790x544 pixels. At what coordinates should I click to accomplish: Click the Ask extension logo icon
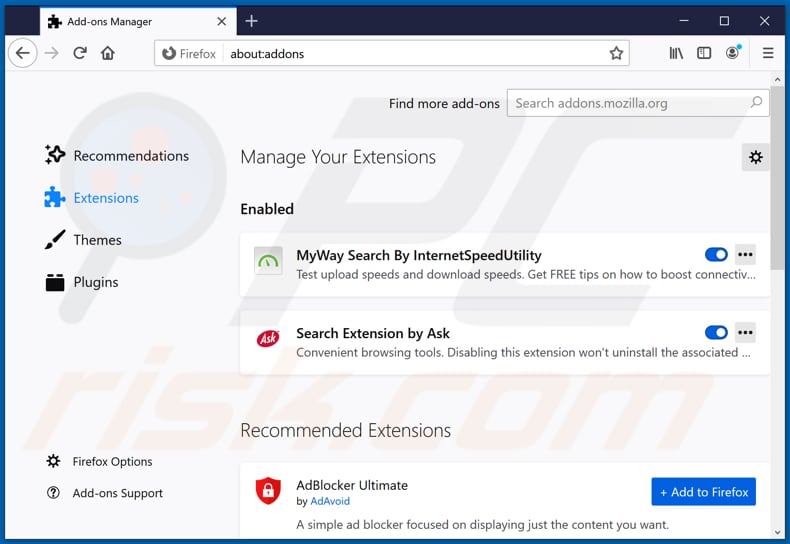[x=268, y=338]
